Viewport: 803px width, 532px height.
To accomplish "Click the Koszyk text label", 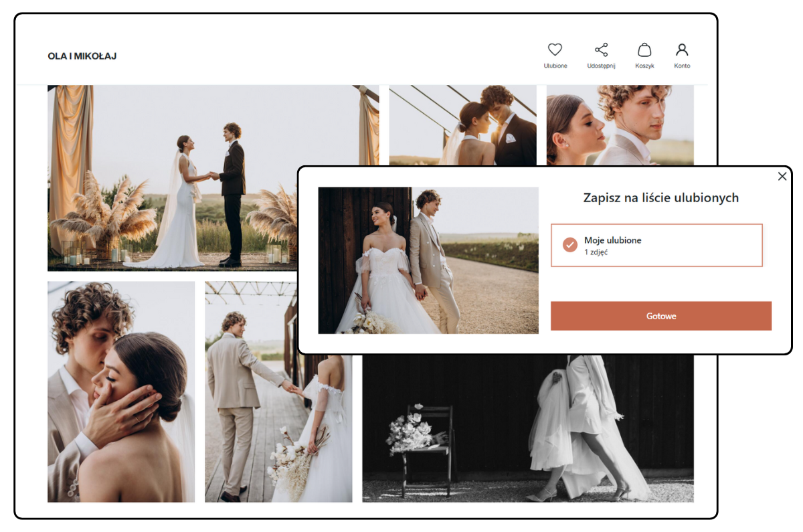I will coord(644,66).
